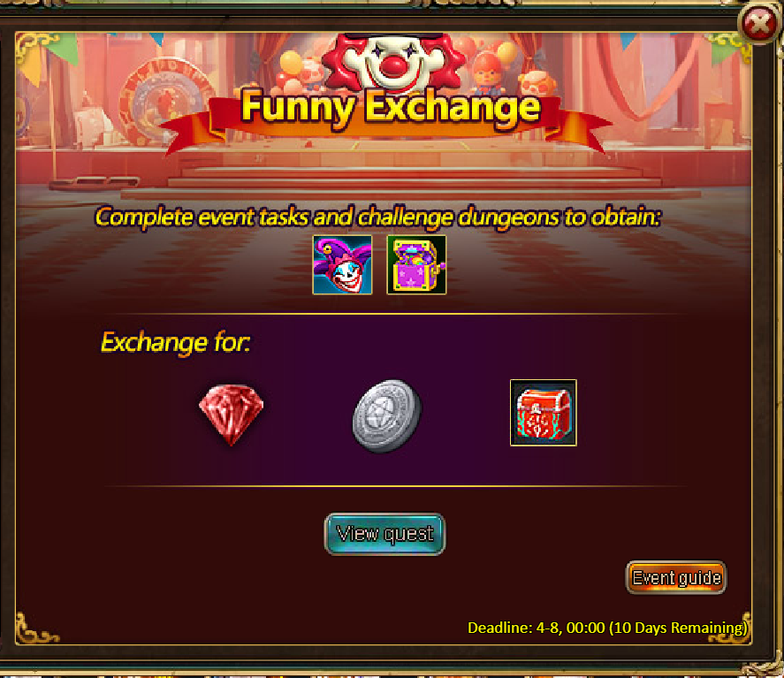Screen dimensions: 784x678
Task: Click the purple jester mask item icon
Action: pos(342,265)
